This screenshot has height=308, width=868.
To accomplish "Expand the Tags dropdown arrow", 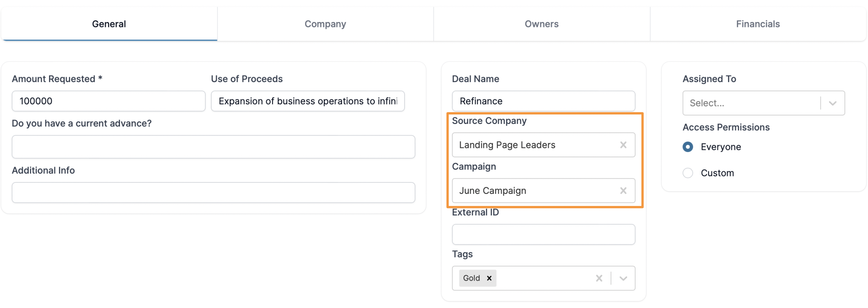I will coord(623,278).
